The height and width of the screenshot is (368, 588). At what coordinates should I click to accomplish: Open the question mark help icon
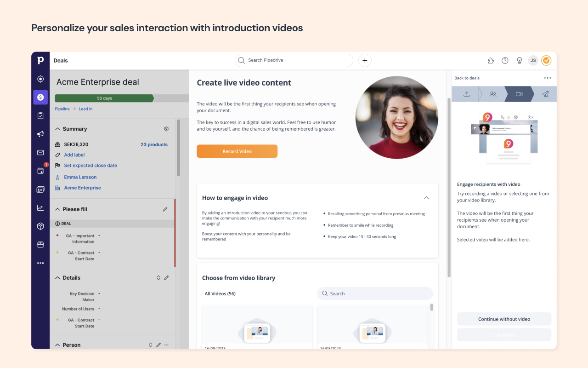(505, 60)
